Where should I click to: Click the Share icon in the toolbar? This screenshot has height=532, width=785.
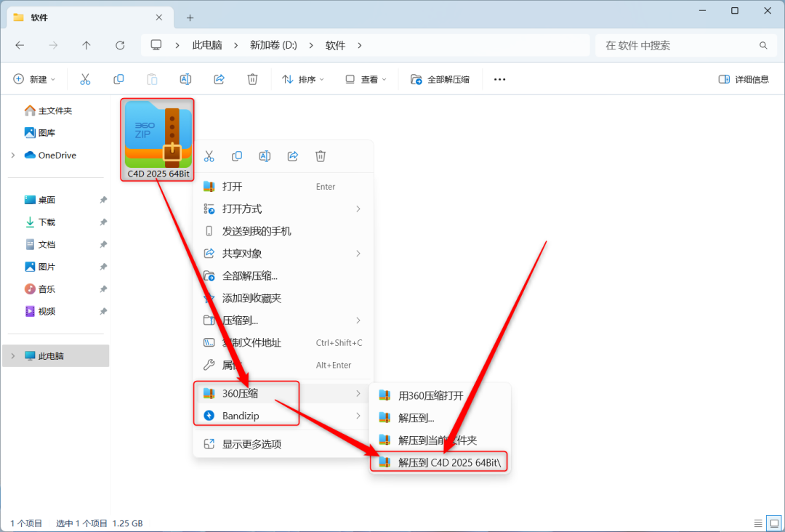pyautogui.click(x=219, y=79)
